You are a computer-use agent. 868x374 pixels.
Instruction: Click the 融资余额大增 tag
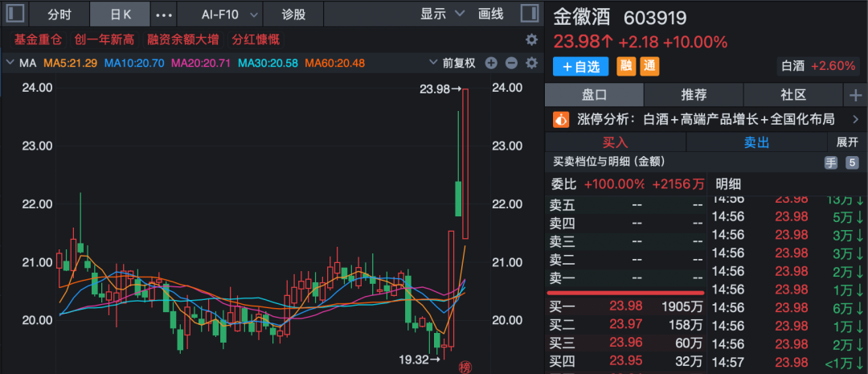[182, 40]
